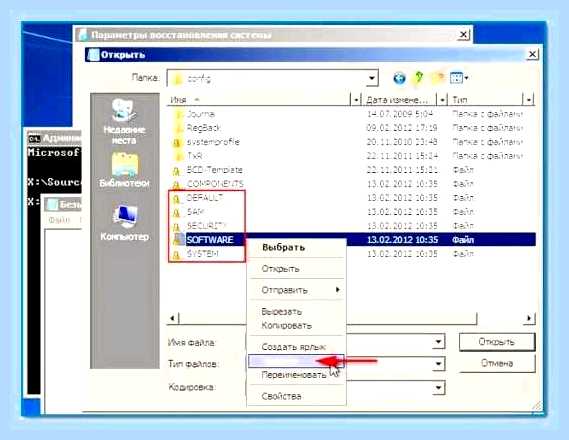569x440 pixels.
Task: Choose Создать ярлык in the context menu
Action: pyautogui.click(x=296, y=347)
